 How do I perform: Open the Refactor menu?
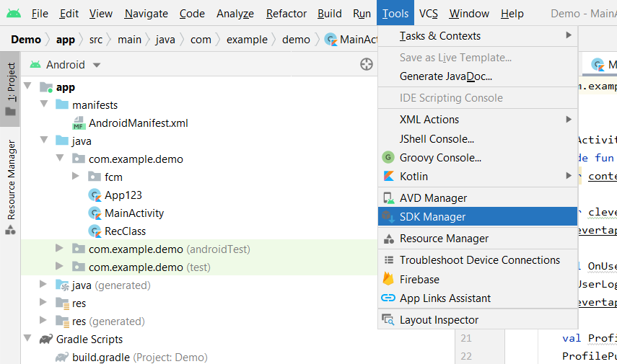tap(286, 14)
